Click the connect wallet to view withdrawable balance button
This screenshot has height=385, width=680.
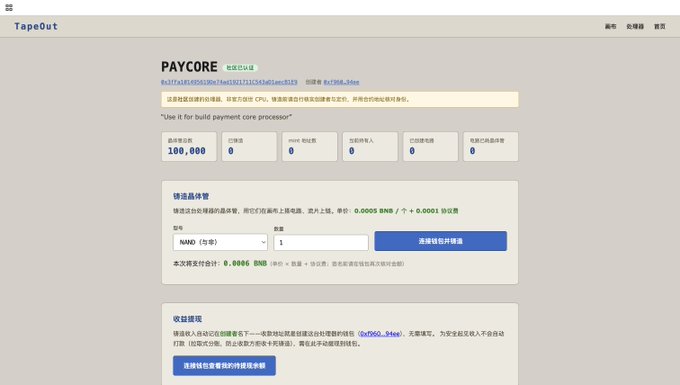tap(224, 365)
